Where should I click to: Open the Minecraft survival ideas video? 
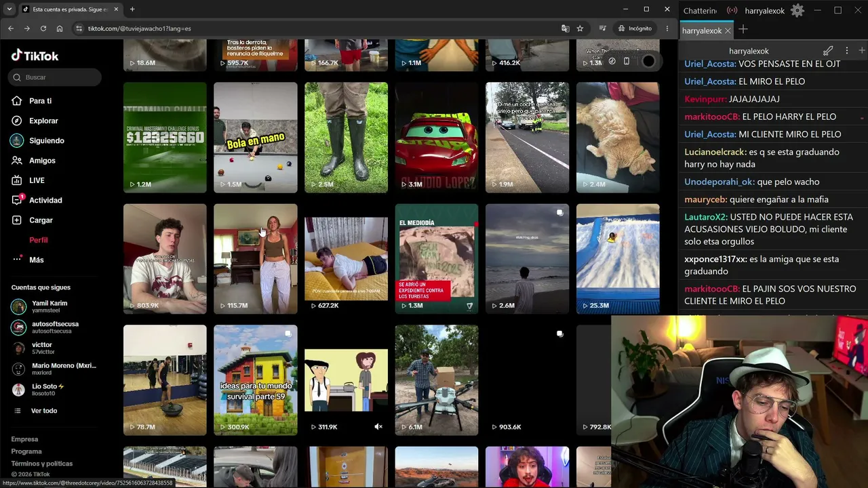(256, 380)
